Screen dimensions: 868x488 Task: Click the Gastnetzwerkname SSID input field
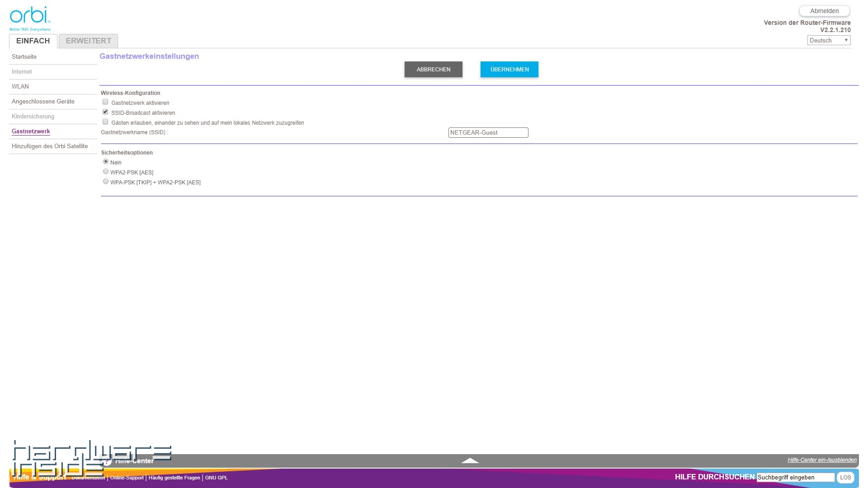[488, 132]
